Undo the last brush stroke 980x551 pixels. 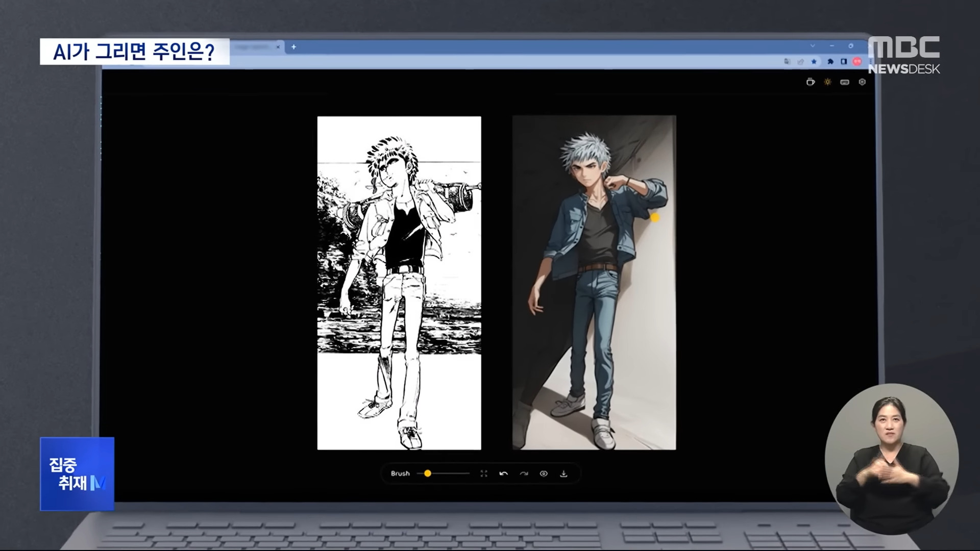(503, 473)
